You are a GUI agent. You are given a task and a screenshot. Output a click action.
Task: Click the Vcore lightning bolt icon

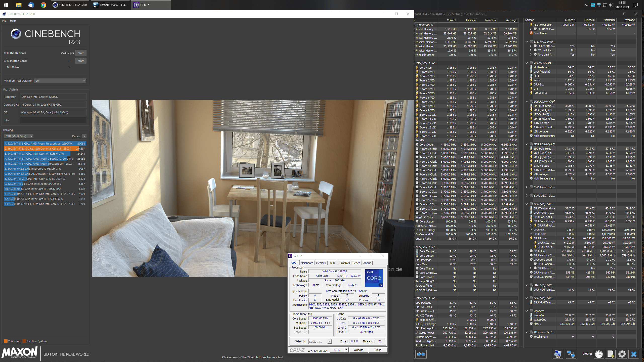tap(531, 80)
